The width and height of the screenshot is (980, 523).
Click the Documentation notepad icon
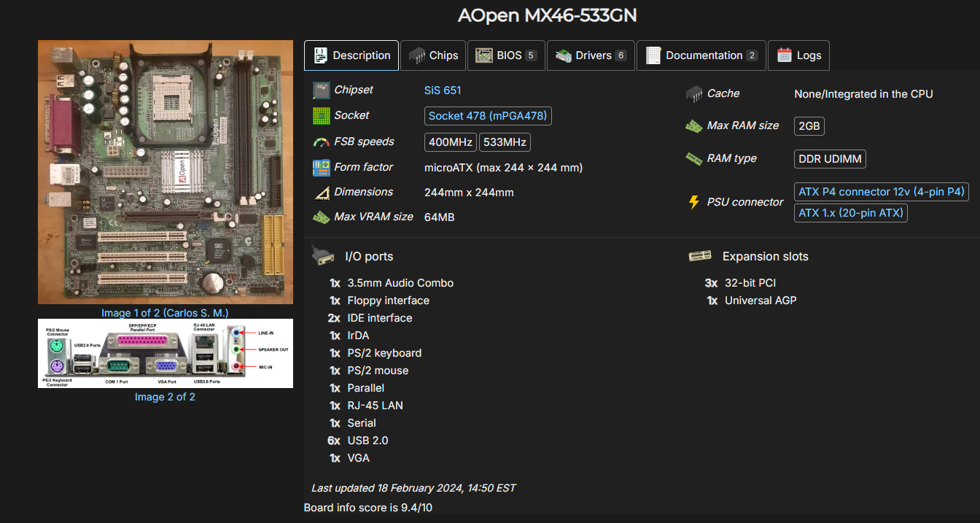653,55
